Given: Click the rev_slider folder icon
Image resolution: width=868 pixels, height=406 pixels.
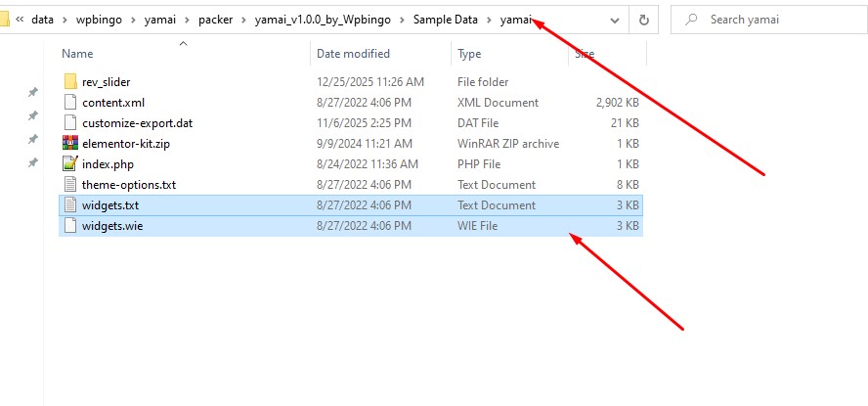Looking at the screenshot, I should pos(69,81).
